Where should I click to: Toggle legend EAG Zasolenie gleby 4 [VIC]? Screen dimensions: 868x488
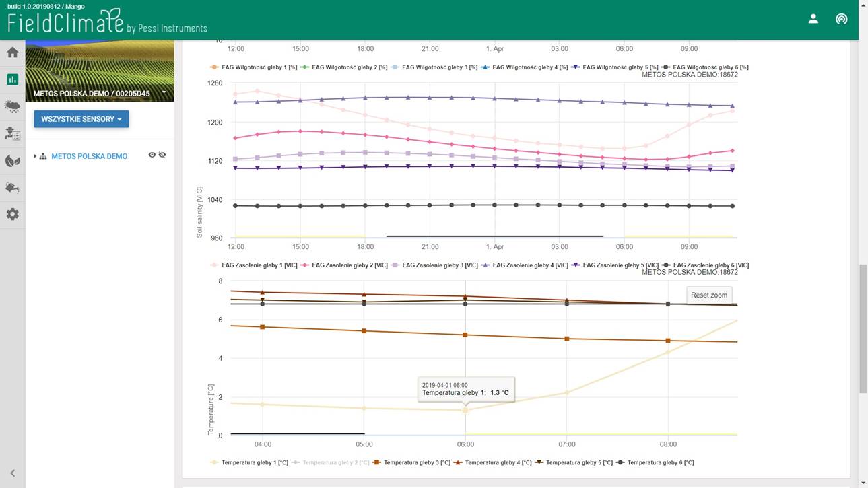tap(524, 265)
